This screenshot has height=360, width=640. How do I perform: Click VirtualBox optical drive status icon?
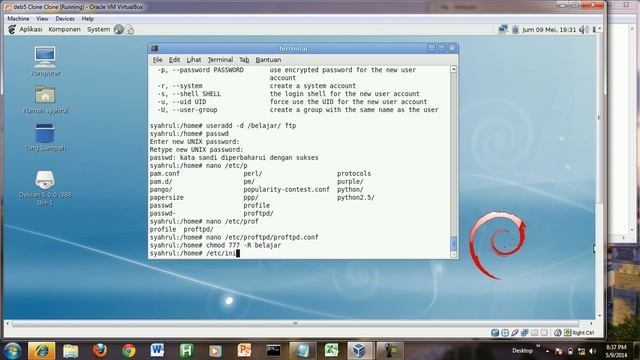504,333
